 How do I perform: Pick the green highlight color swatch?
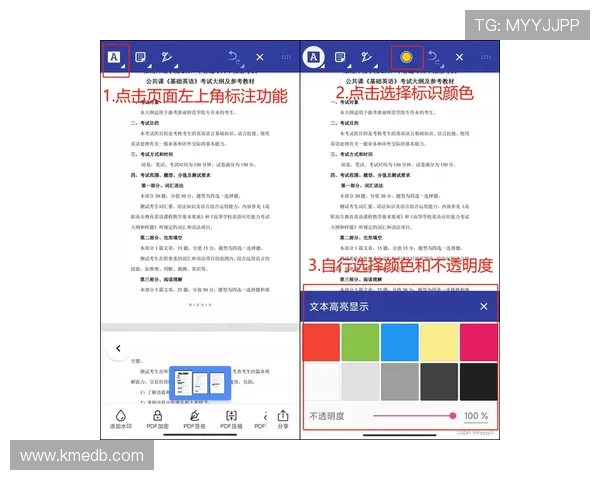coord(360,342)
